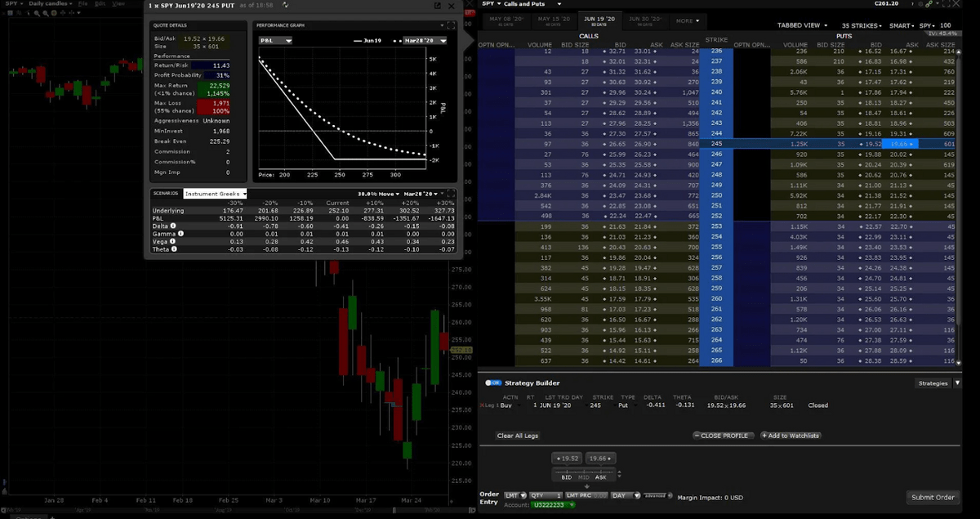Viewport: 980px width, 519px height.
Task: Open the Mar28'20 date dropdown in graph
Action: 425,40
